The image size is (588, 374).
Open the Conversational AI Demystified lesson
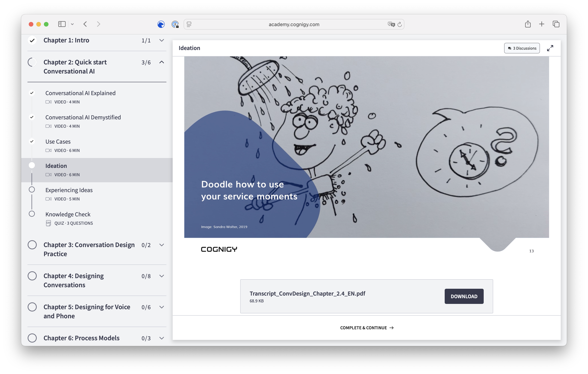(x=97, y=121)
